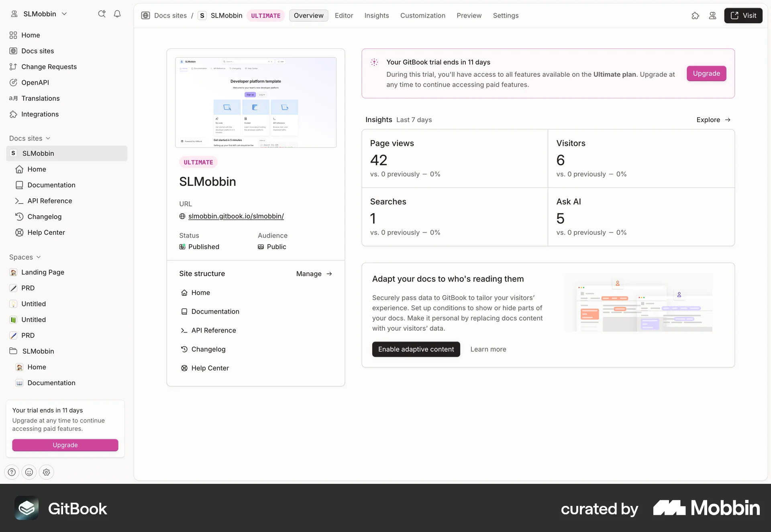Switch to the Insights tab
The width and height of the screenshot is (771, 532).
point(377,16)
